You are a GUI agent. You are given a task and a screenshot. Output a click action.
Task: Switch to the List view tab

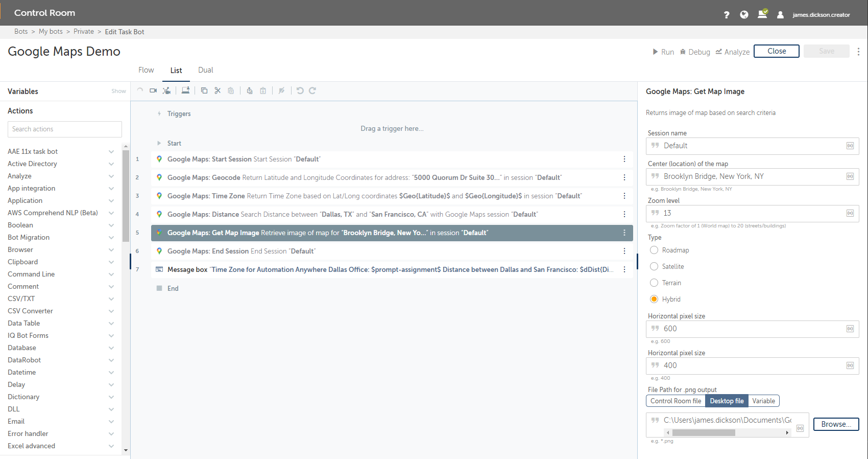176,71
